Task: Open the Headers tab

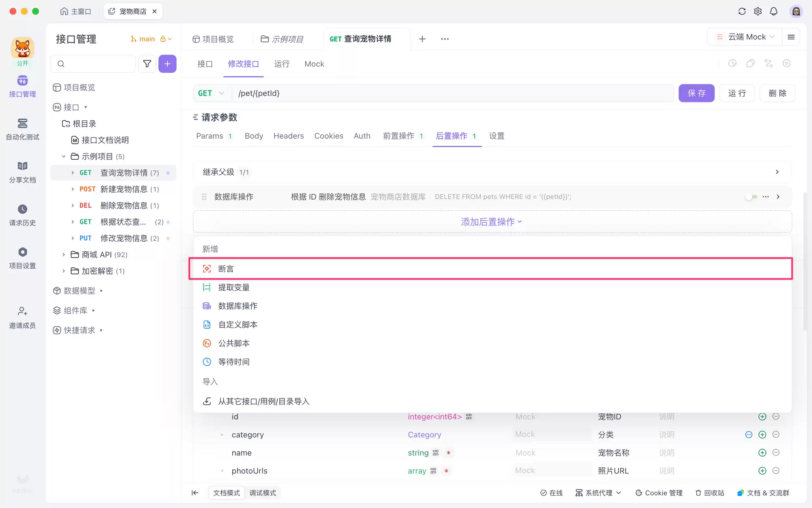Action: (x=289, y=136)
